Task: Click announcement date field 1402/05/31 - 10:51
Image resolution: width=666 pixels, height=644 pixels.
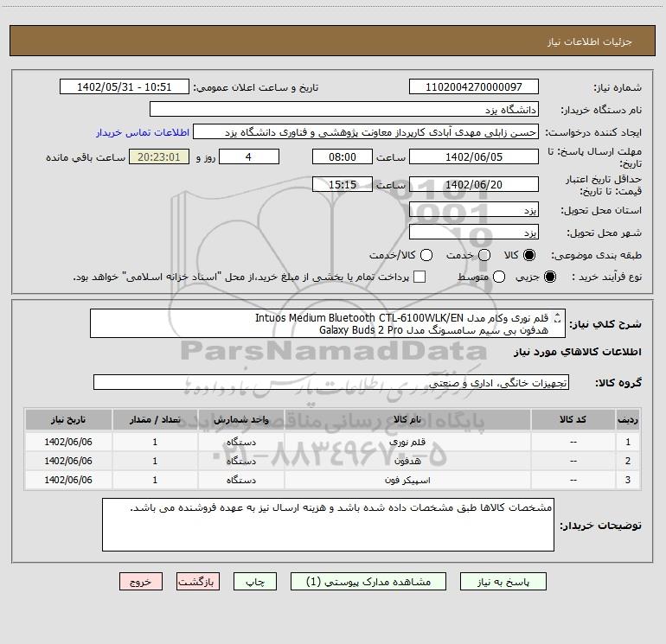Action: [x=125, y=86]
